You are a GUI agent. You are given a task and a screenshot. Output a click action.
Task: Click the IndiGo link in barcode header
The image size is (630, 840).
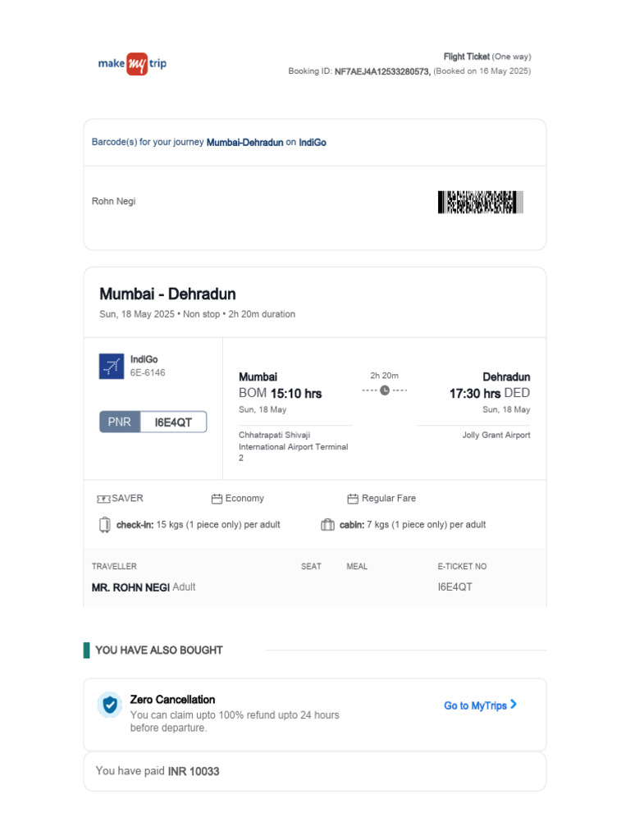pyautogui.click(x=312, y=143)
